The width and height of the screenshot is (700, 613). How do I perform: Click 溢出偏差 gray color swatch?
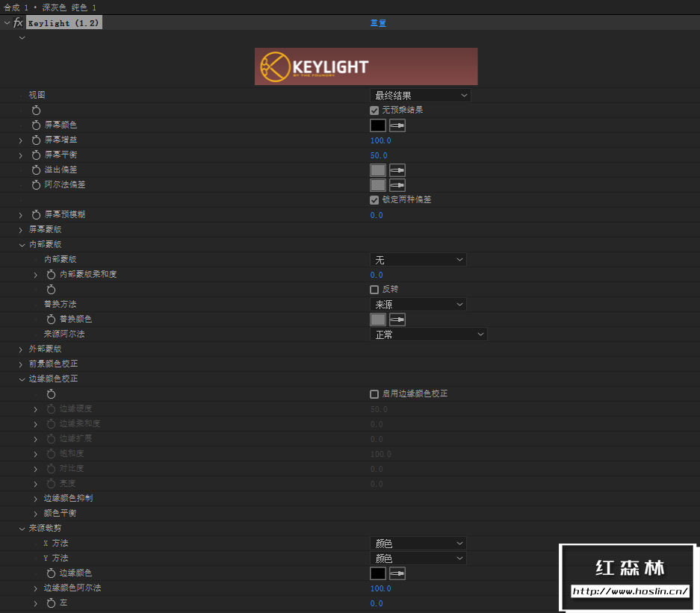[x=378, y=170]
